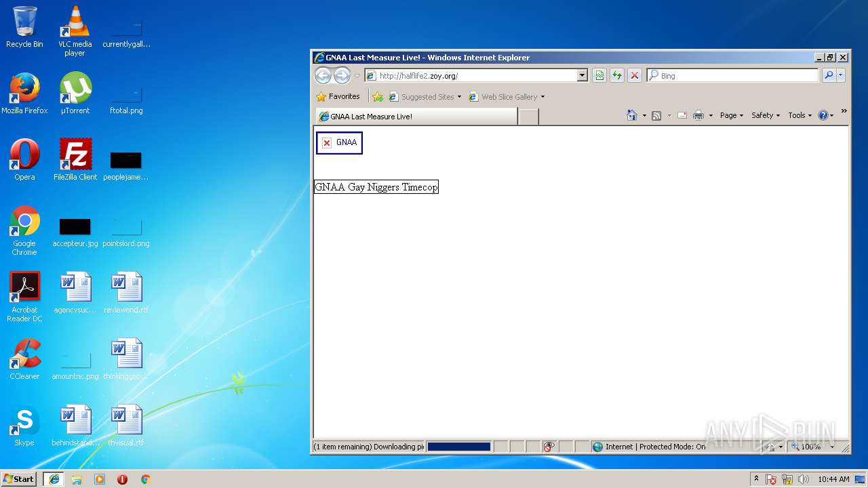Click the Home icon in command bar

tap(632, 115)
